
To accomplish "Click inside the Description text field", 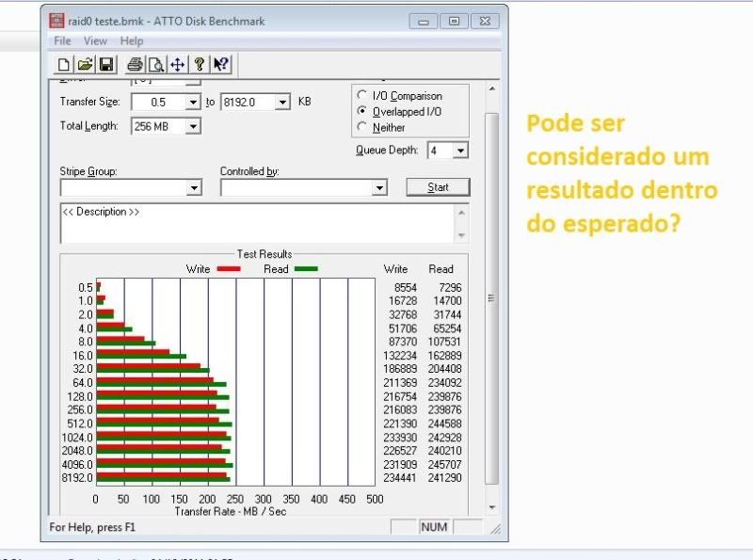I will (254, 224).
